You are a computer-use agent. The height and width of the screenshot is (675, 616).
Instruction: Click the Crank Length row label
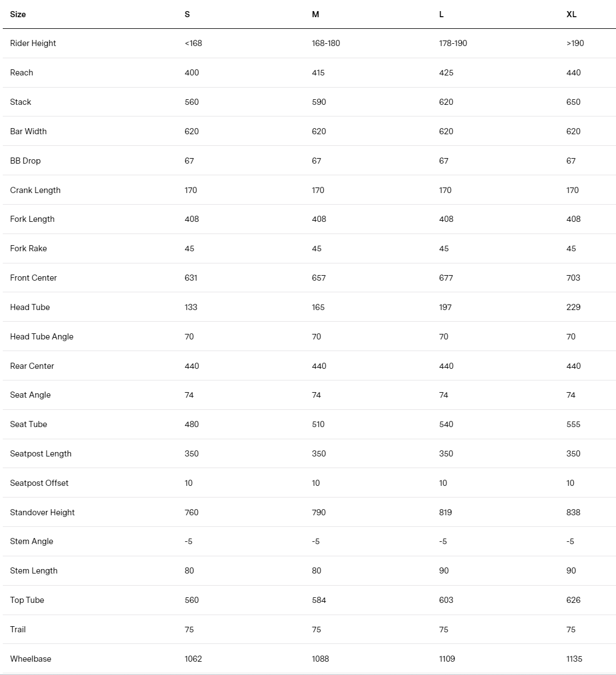tap(35, 190)
